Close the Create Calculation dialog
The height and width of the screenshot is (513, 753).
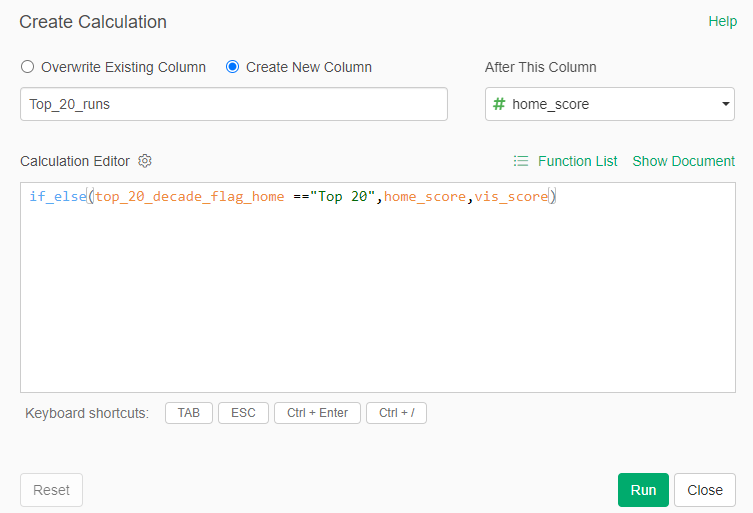705,490
